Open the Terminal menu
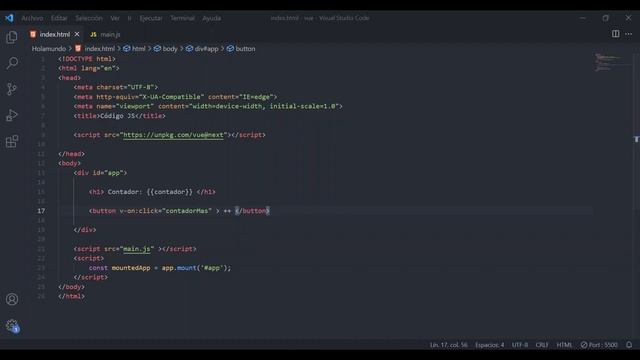This screenshot has height=360, width=640. 182,18
